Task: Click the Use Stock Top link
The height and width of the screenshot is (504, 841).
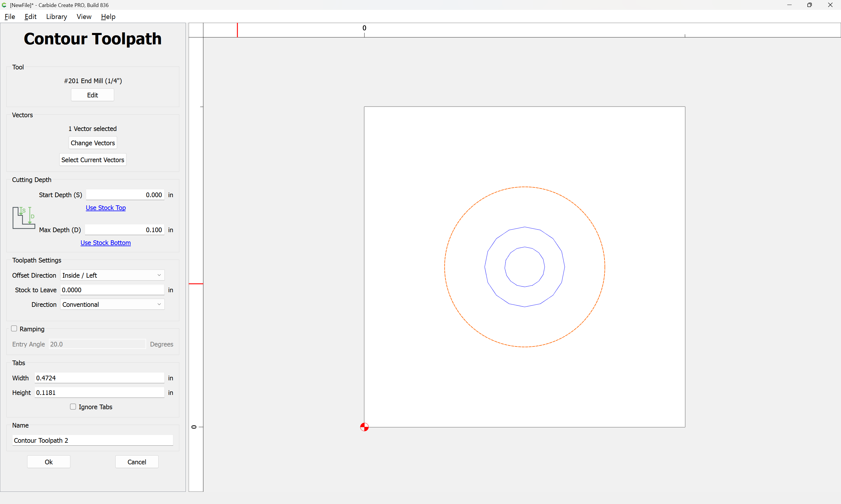Action: point(105,207)
